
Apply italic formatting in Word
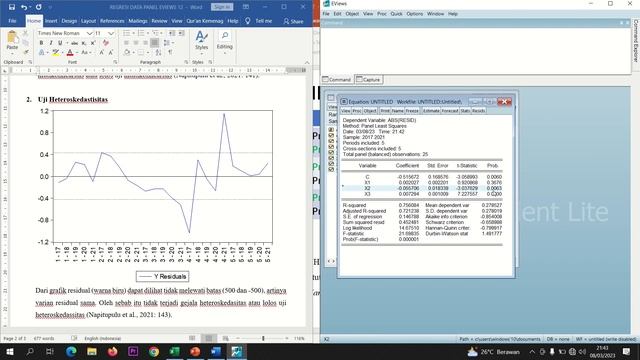click(51, 43)
